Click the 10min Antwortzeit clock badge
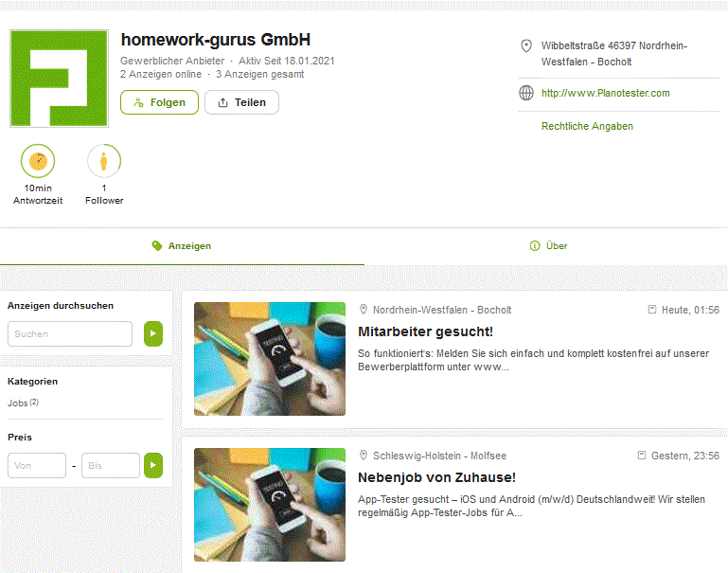The width and height of the screenshot is (728, 573). (x=38, y=161)
